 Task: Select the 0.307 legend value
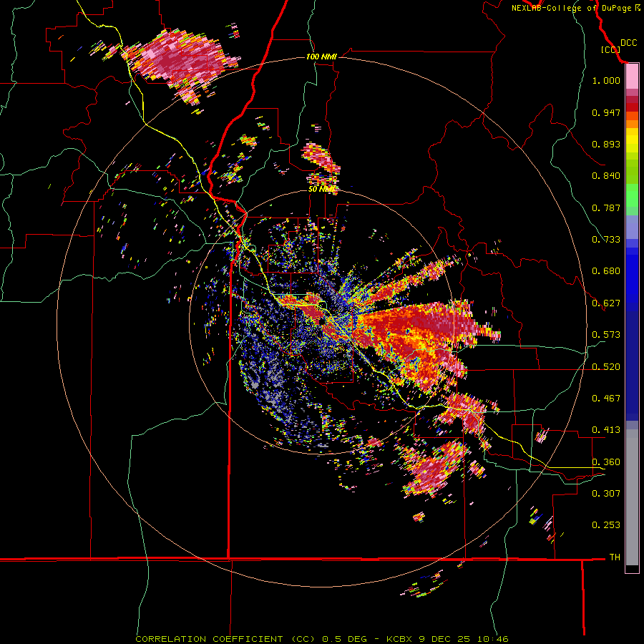coord(606,493)
